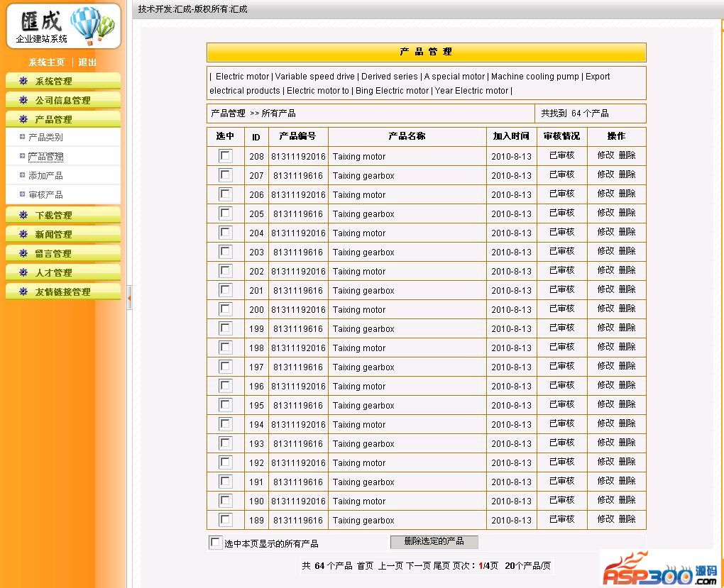Filter by A special motor category
This screenshot has height=588, width=724.
(454, 77)
